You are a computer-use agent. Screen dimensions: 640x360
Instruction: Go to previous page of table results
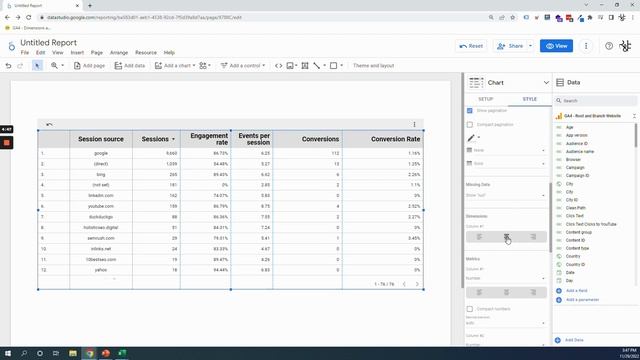coord(404,284)
